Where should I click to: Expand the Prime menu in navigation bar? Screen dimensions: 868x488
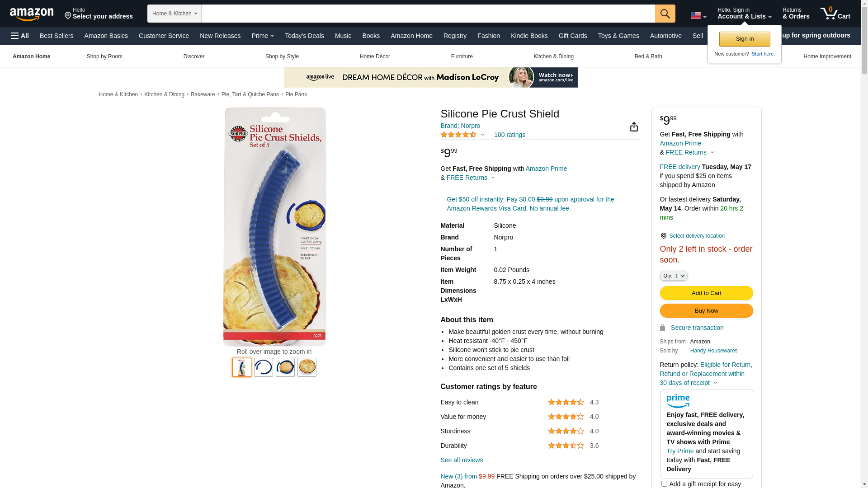click(x=263, y=36)
